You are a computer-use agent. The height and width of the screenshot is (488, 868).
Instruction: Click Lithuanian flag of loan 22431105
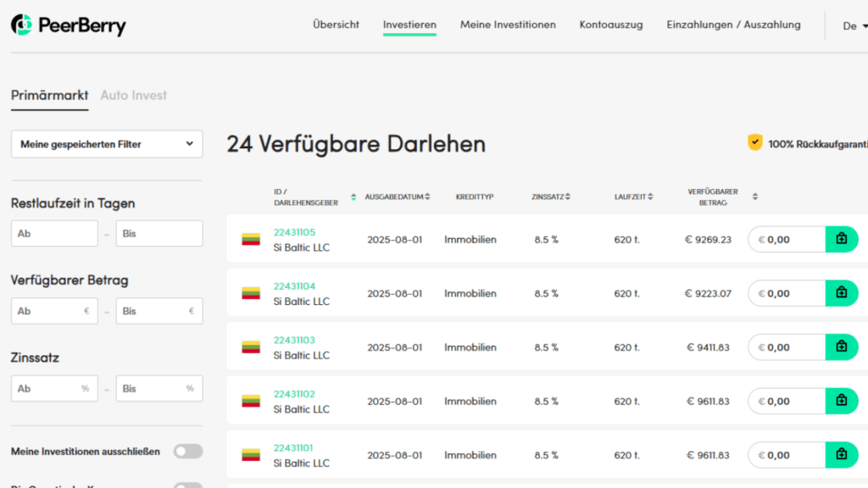[250, 240]
